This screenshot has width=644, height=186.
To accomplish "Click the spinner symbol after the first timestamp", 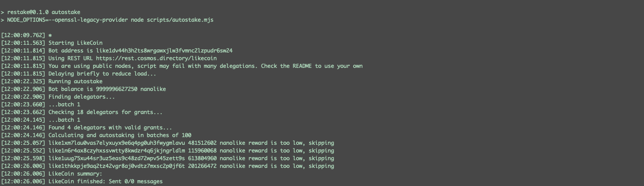I will (x=50, y=35).
